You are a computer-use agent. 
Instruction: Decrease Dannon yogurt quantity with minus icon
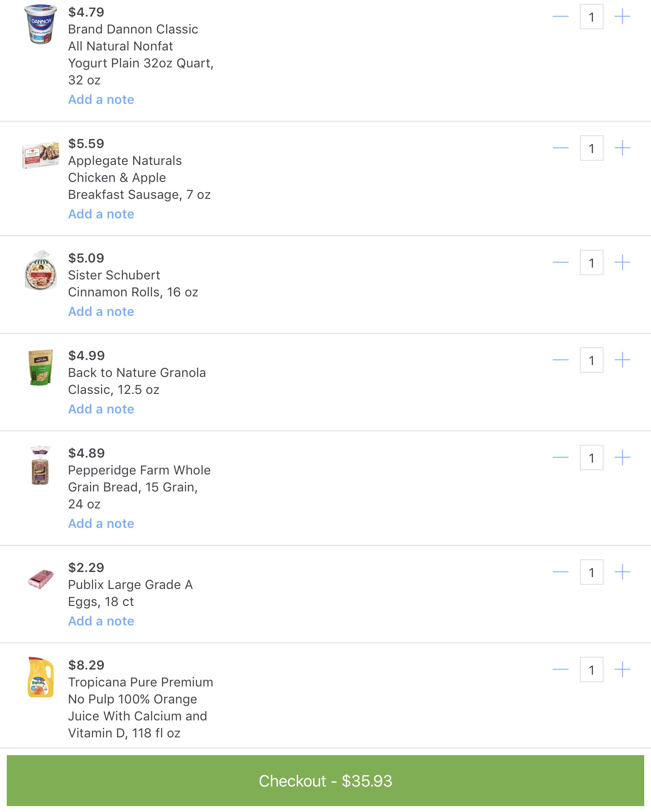pos(560,17)
